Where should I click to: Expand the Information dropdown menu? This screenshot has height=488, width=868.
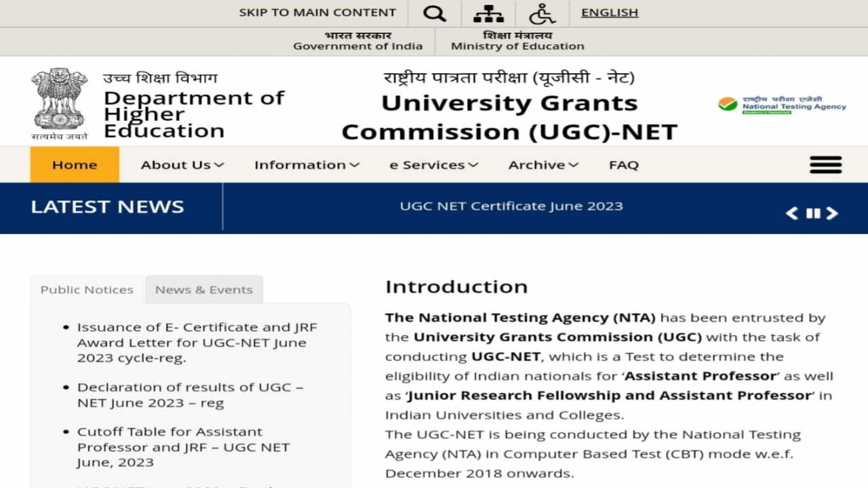pyautogui.click(x=307, y=165)
